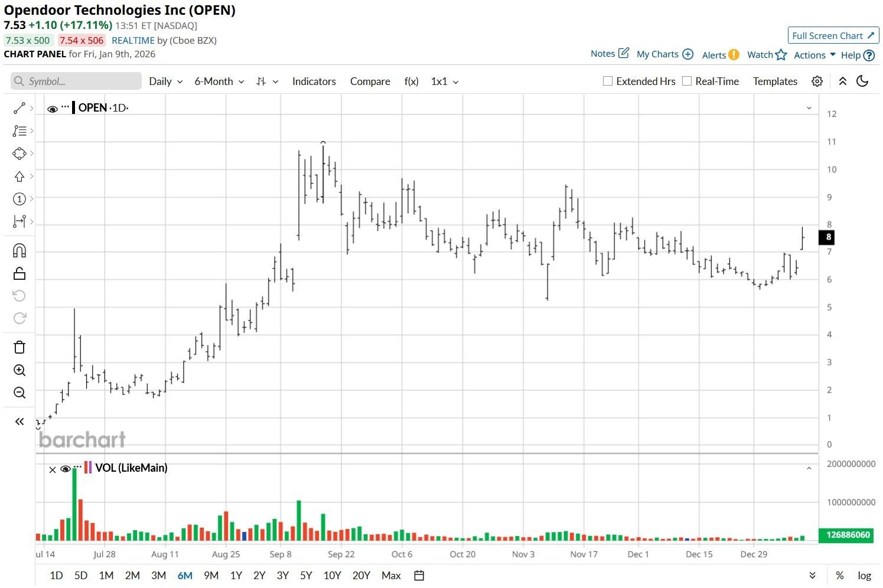Select the circled number label tool
The image size is (883, 588).
point(19,199)
